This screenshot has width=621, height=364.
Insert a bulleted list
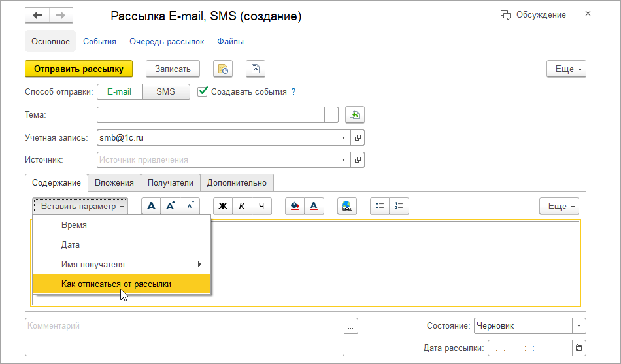(380, 206)
